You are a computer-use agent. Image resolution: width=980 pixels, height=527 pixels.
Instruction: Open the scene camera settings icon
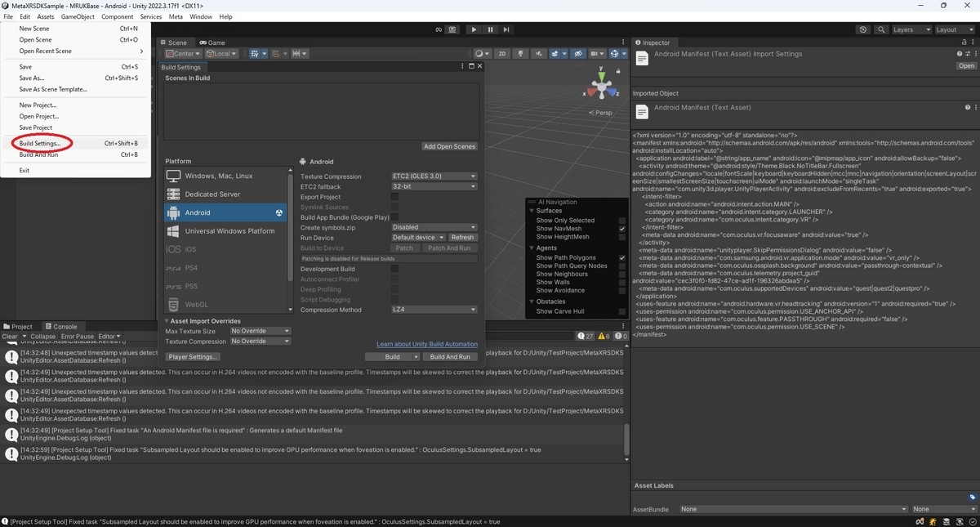[596, 53]
